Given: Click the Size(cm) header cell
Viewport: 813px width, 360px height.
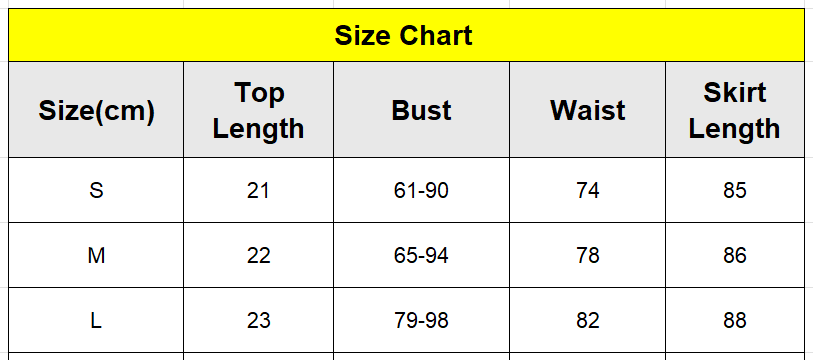Looking at the screenshot, I should 96,109.
